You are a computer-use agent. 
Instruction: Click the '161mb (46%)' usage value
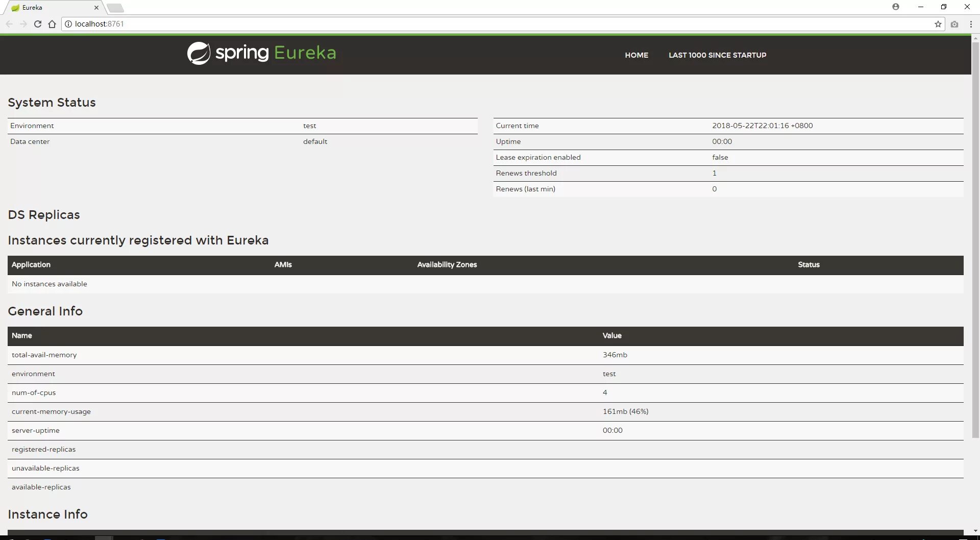click(x=626, y=411)
